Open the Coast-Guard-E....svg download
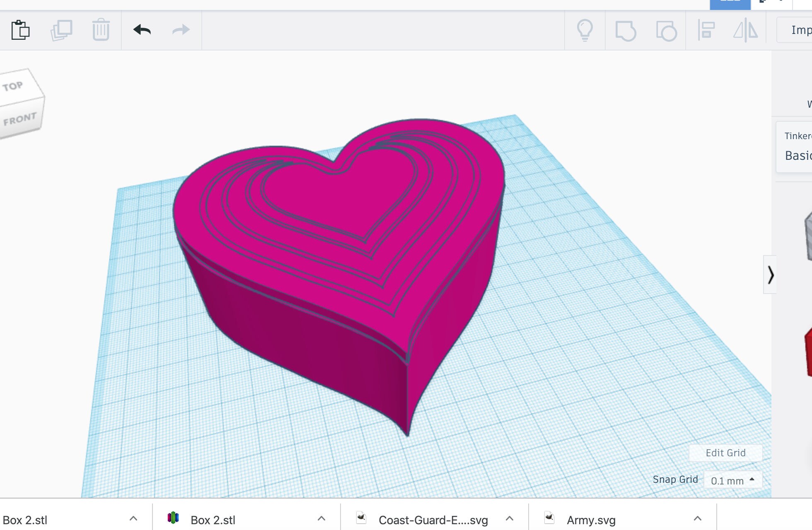 (433, 520)
